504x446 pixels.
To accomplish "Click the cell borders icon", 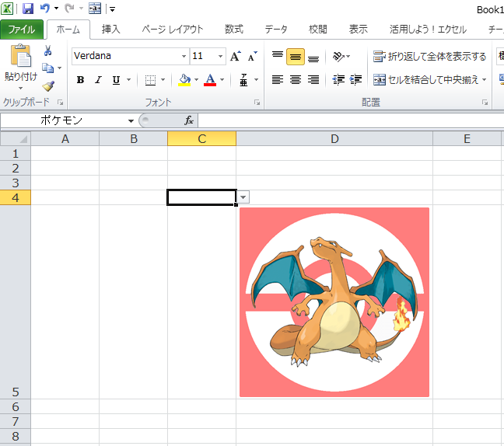I will pyautogui.click(x=150, y=79).
